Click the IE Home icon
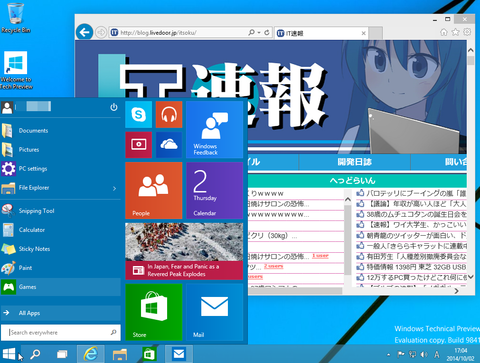The width and height of the screenshot is (480, 363). coord(443,32)
